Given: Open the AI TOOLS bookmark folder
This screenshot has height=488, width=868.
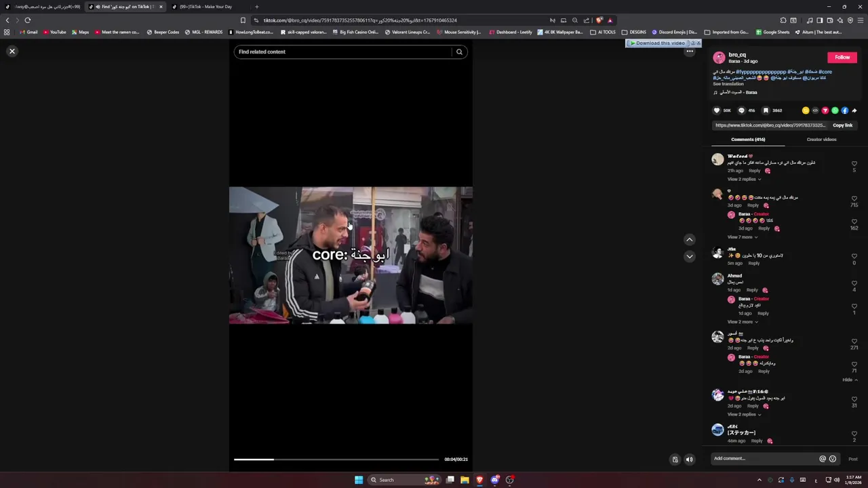Looking at the screenshot, I should pyautogui.click(x=603, y=32).
